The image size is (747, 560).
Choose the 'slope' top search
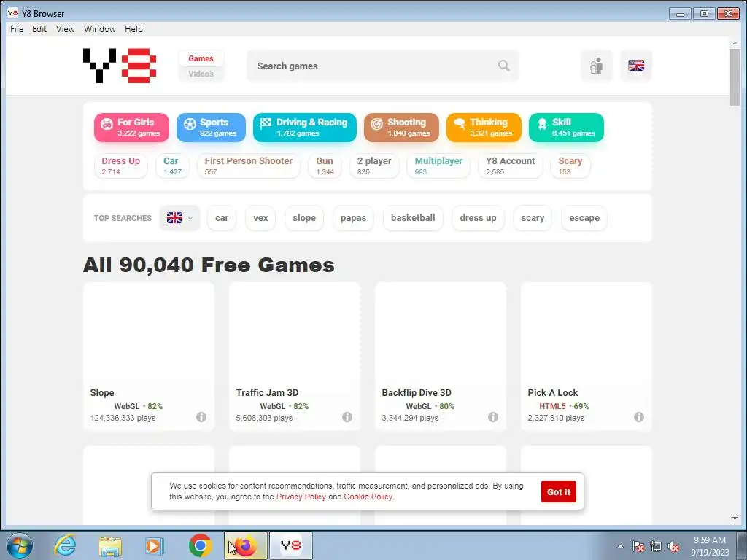(304, 217)
